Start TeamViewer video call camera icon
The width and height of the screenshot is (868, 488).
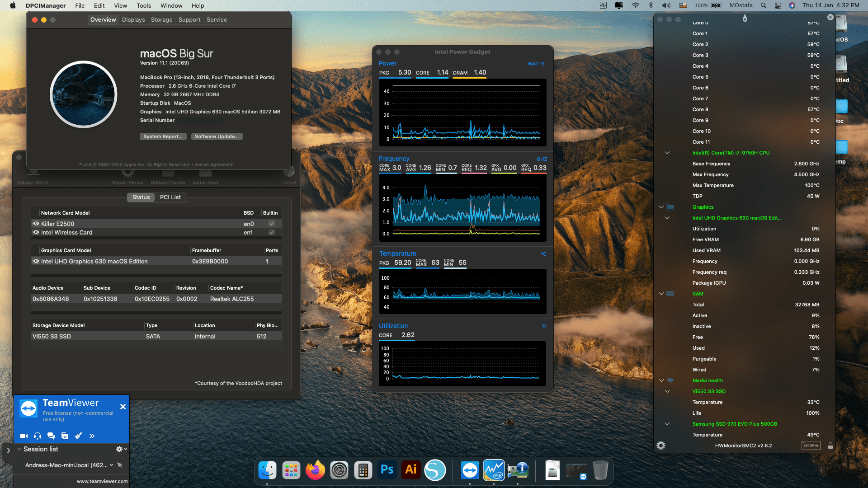click(x=24, y=436)
